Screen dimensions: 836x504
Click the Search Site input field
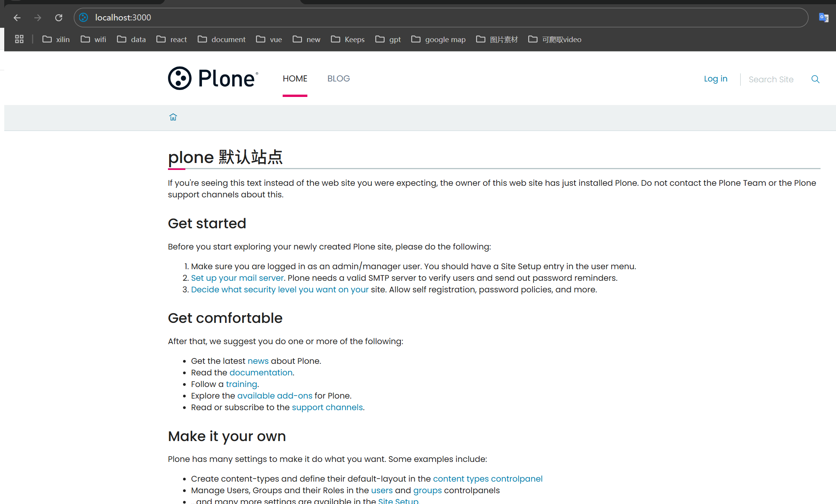click(771, 80)
